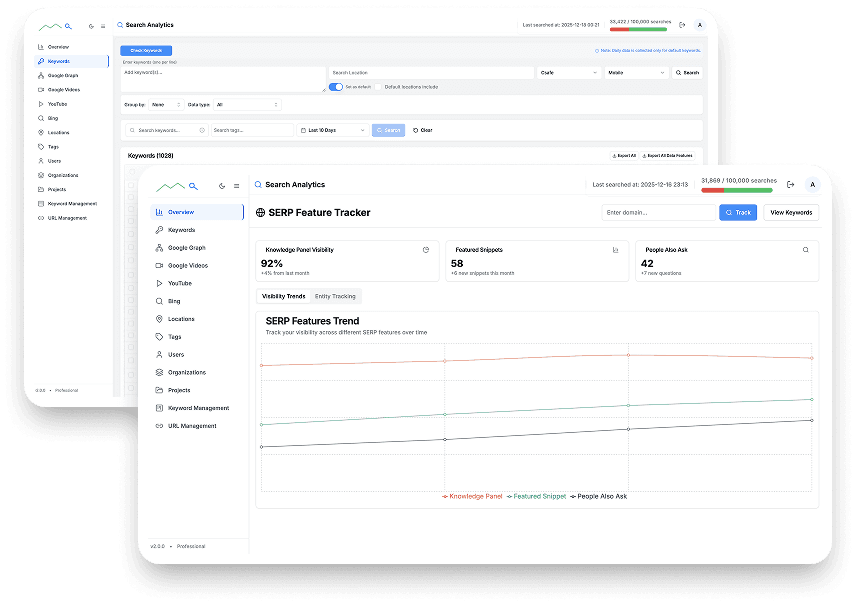Open hamburger menu icon in front window
Viewport: 856px width, 604px height.
pyautogui.click(x=236, y=186)
